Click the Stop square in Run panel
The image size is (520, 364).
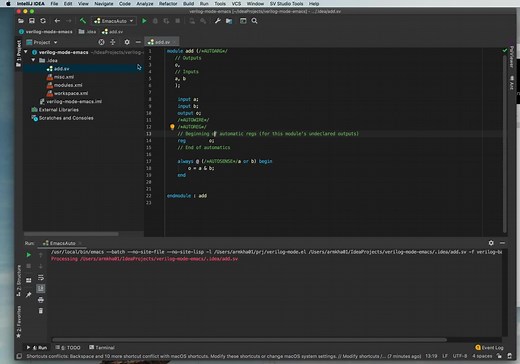(29, 266)
